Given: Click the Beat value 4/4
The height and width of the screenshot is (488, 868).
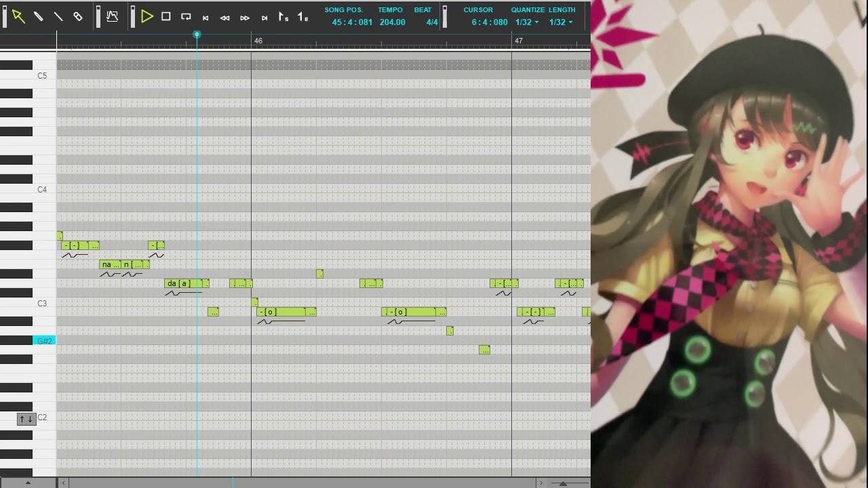Looking at the screenshot, I should pyautogui.click(x=432, y=22).
